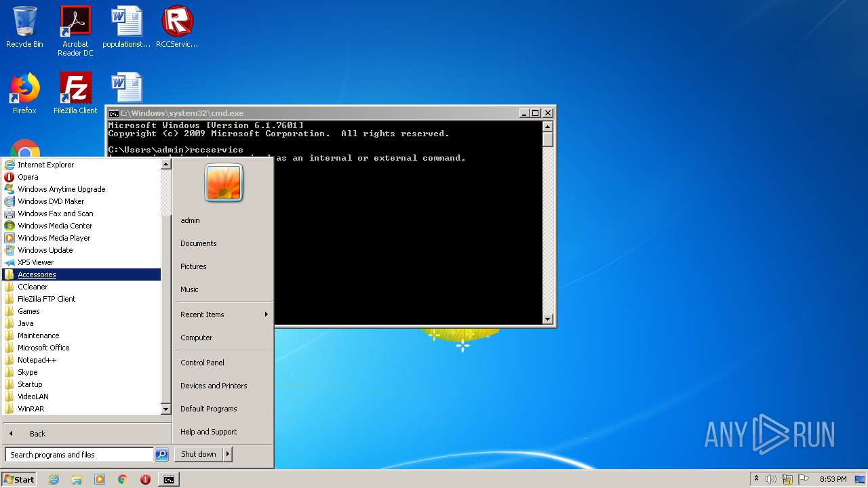Switch to cmd window on the taskbar
868x488 pixels.
click(168, 479)
